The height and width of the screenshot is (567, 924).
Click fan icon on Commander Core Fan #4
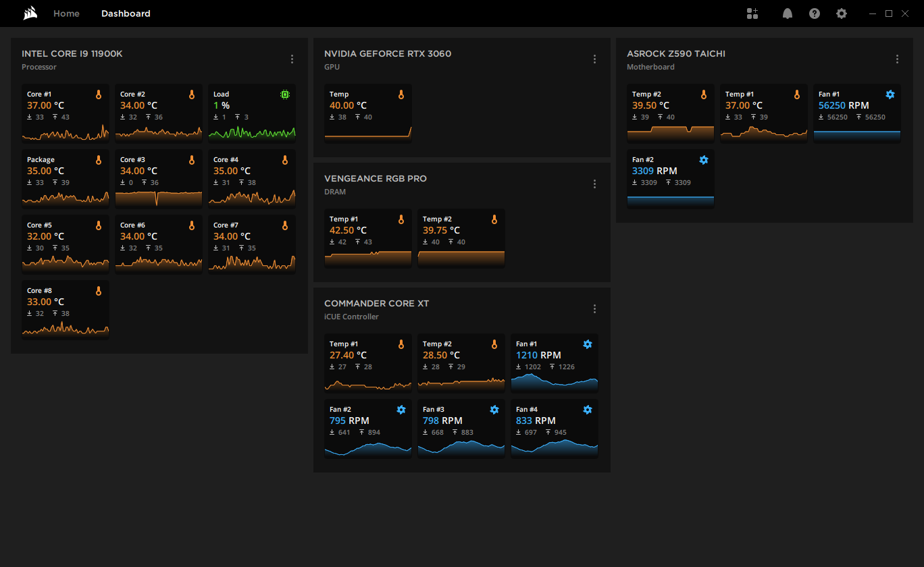click(588, 410)
